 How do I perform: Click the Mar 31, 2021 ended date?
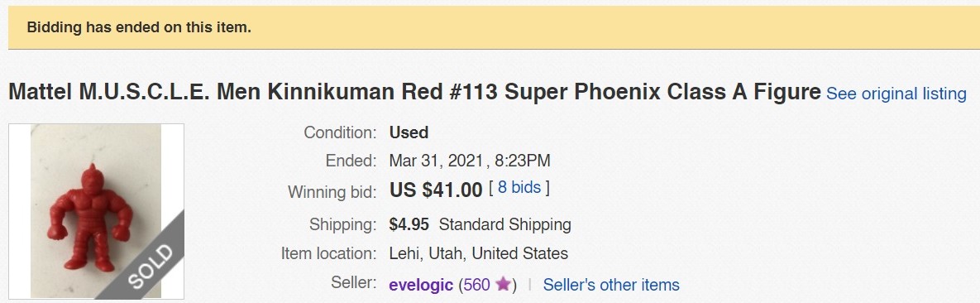click(x=437, y=161)
